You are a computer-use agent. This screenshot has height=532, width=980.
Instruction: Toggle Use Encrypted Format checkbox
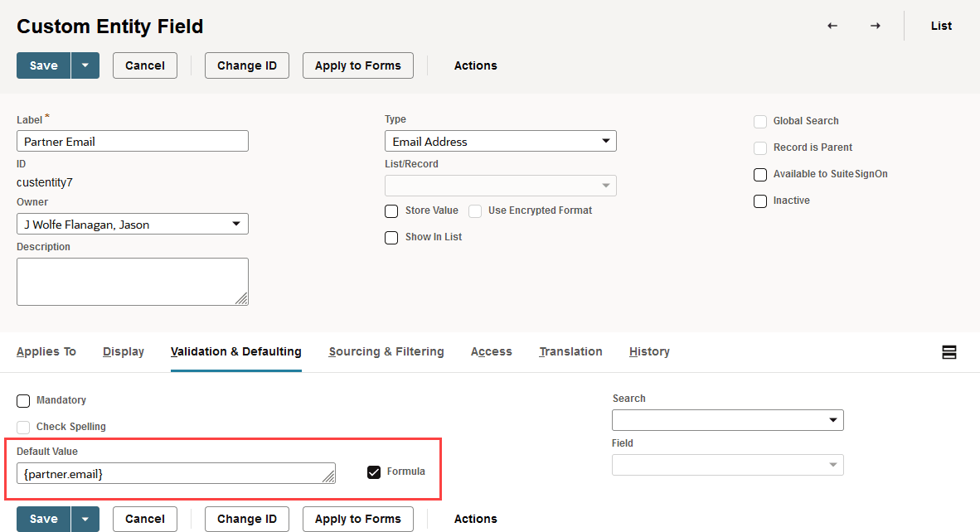click(475, 211)
